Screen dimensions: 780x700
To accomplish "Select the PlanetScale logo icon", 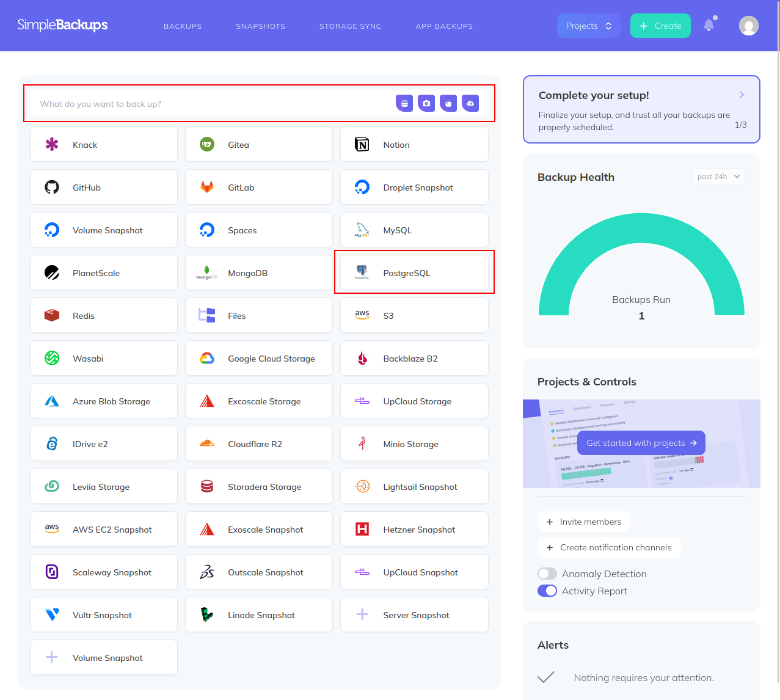I will [52, 273].
